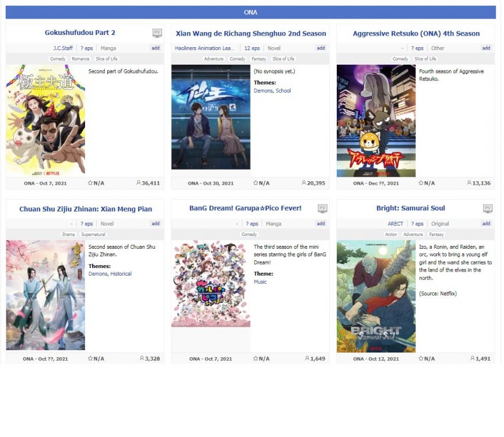The image size is (504, 437).
Task: Add Gokushufudou Part 2 to your list
Action: click(156, 48)
